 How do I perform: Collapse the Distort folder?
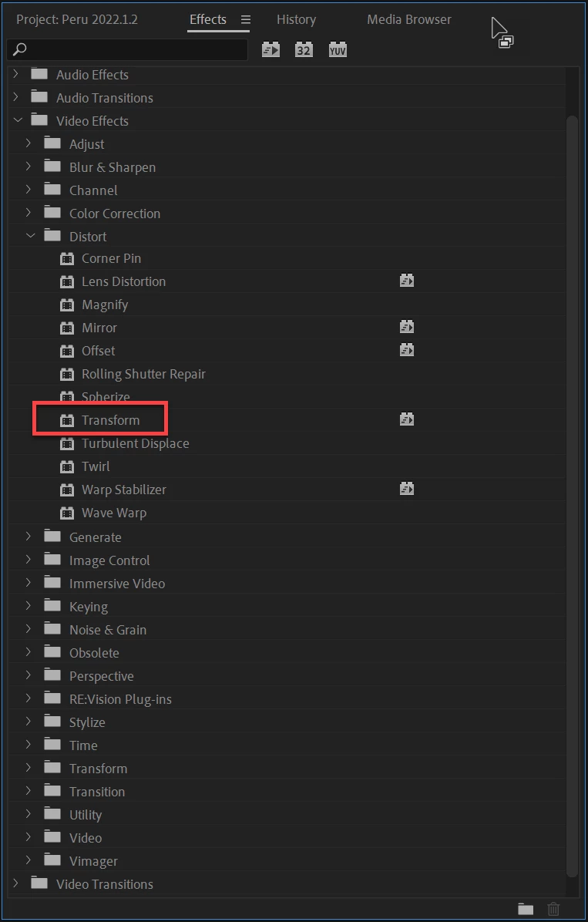[30, 237]
